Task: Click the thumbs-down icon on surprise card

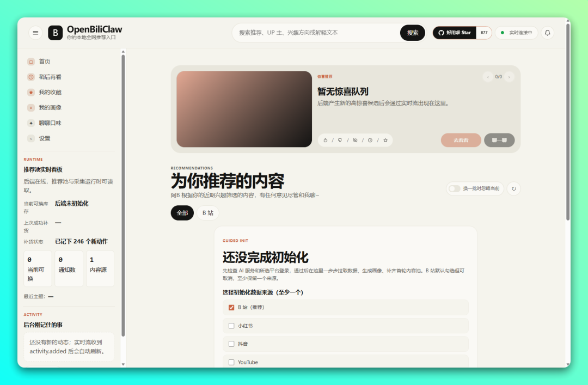Action: (340, 140)
